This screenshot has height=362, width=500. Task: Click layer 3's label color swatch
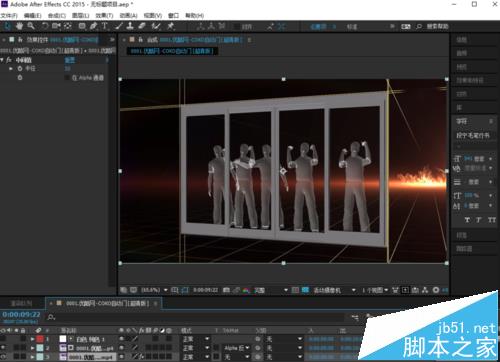coord(40,356)
